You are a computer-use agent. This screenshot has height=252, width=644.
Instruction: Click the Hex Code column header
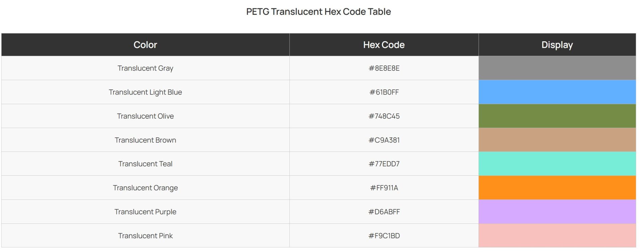pyautogui.click(x=384, y=45)
